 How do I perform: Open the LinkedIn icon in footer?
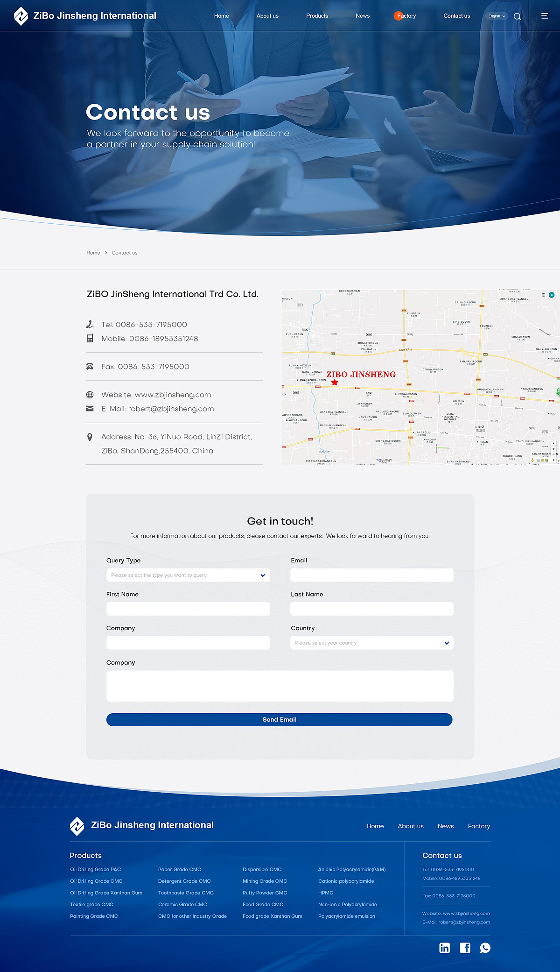pos(445,948)
